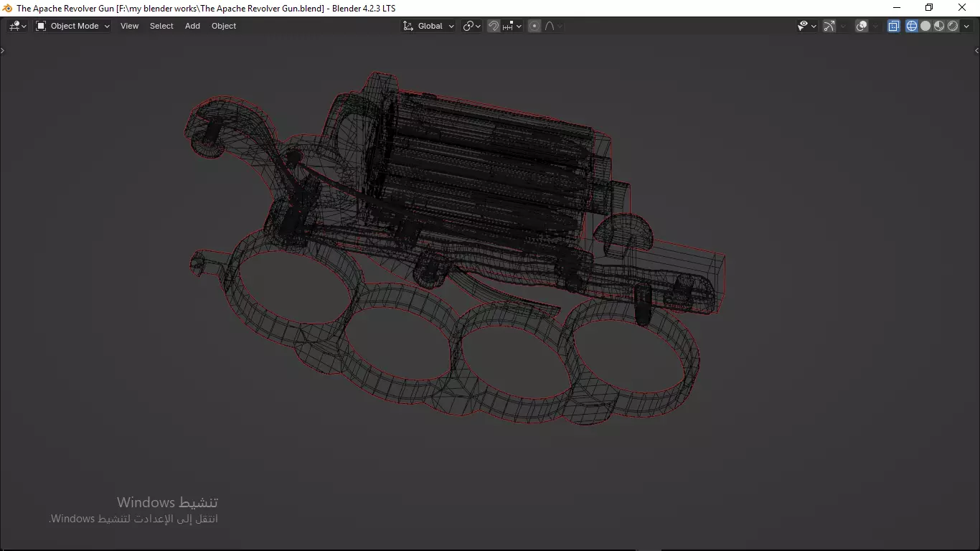Open the overlays options dropdown arrow
This screenshot has height=551, width=980.
pos(875,26)
